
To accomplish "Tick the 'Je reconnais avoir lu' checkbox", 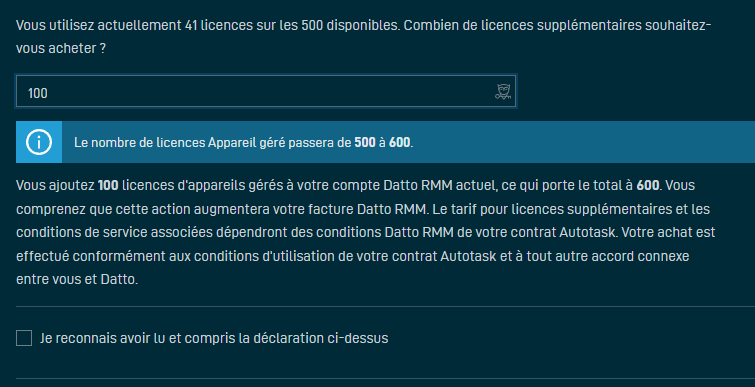I will [x=24, y=338].
